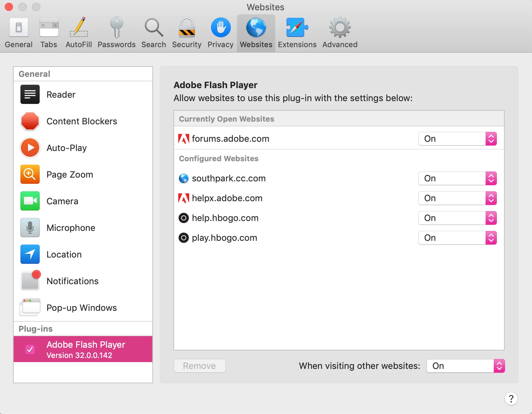This screenshot has width=532, height=414.
Task: Click the Adobe icon beside forums.adobe.com
Action: point(184,139)
